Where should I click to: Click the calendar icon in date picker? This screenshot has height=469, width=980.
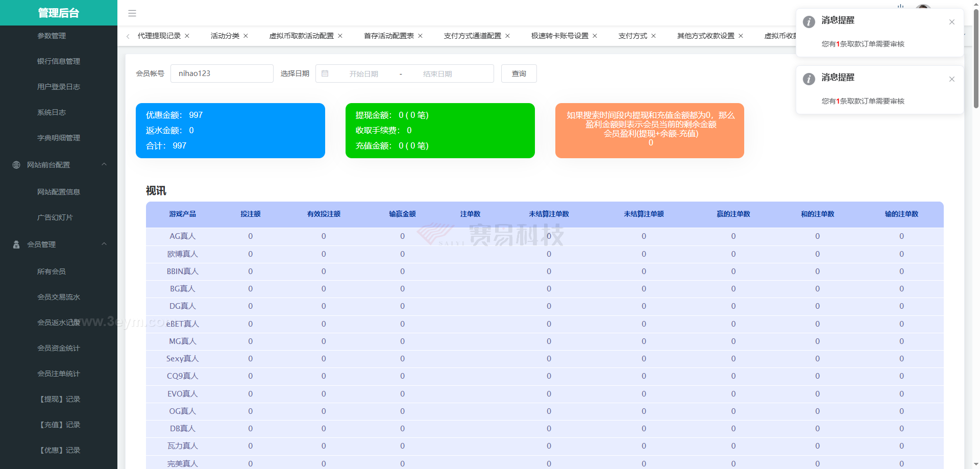pos(325,73)
